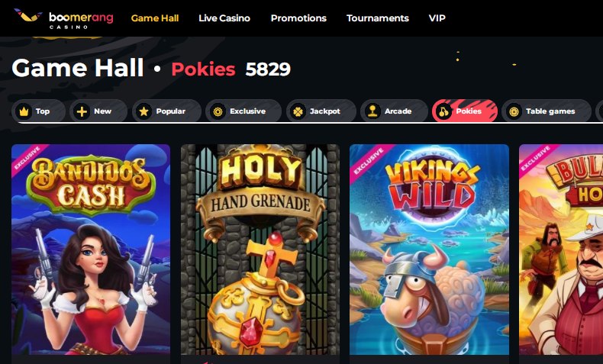
Task: Choose the star icon for Popular games
Action: pos(143,111)
